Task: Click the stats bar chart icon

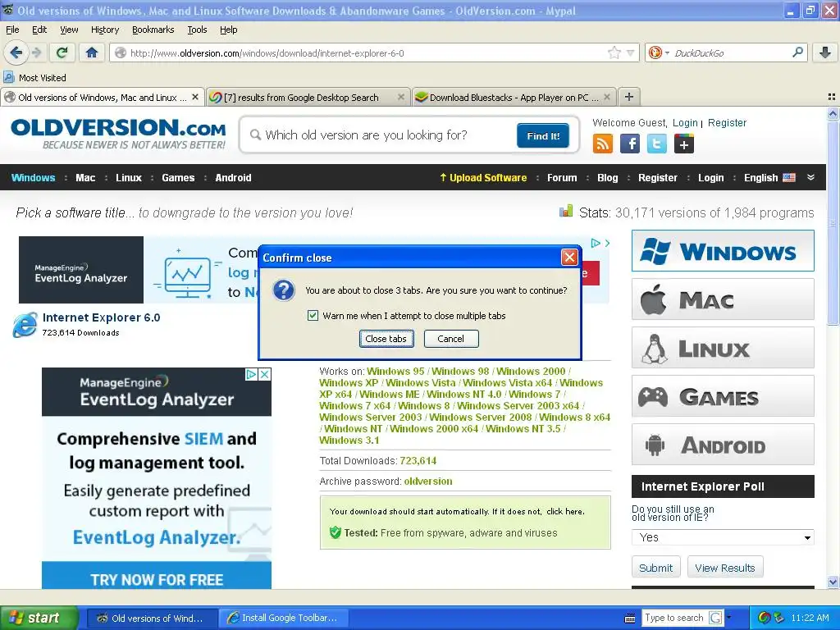Action: (x=566, y=211)
